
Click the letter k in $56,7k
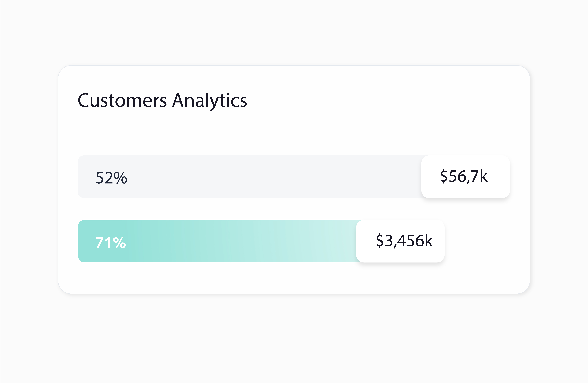tap(484, 176)
